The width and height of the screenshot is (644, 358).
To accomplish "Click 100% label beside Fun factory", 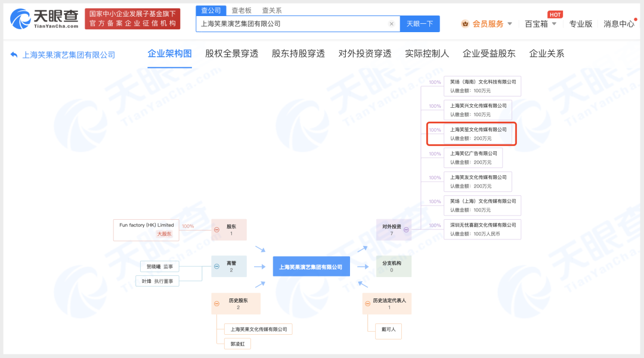I will coord(188,226).
